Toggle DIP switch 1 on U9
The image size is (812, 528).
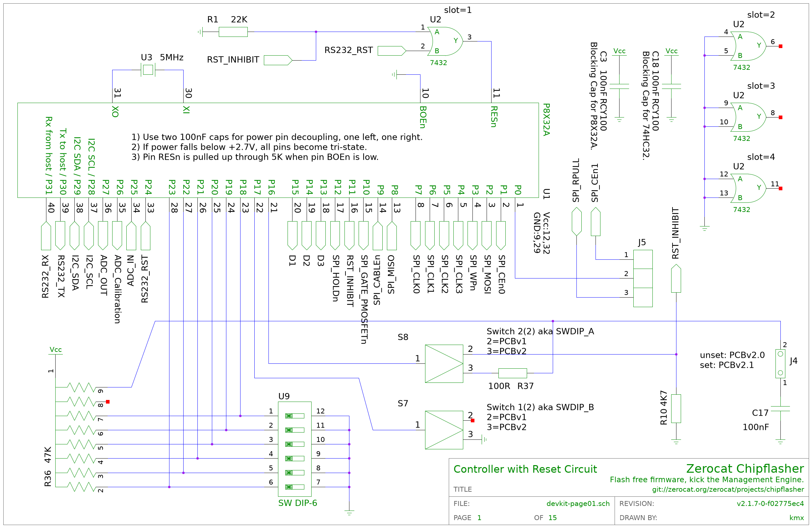click(x=295, y=416)
